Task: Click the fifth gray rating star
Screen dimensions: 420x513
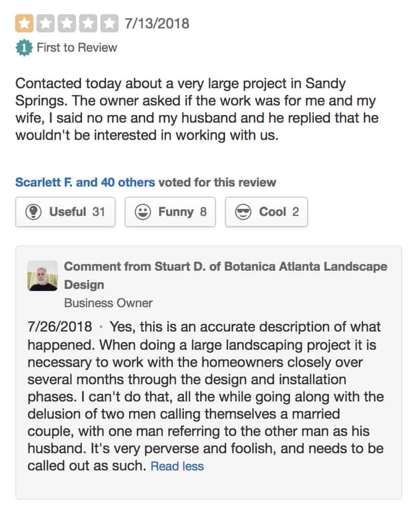Action: 109,24
